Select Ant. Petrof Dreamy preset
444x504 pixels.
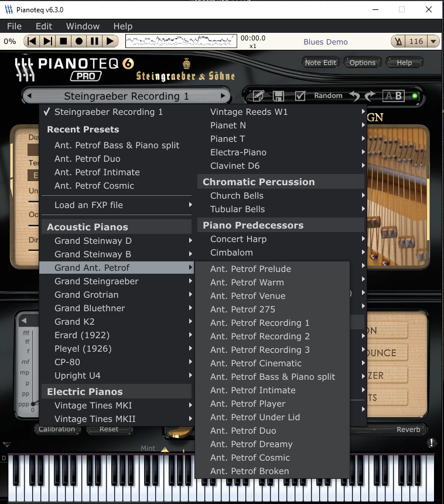[272, 445]
